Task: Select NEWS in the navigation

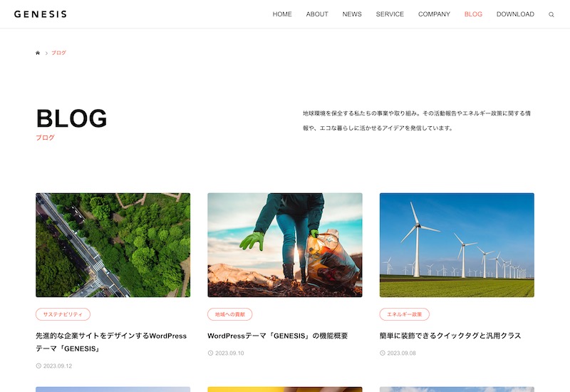Action: pos(352,14)
